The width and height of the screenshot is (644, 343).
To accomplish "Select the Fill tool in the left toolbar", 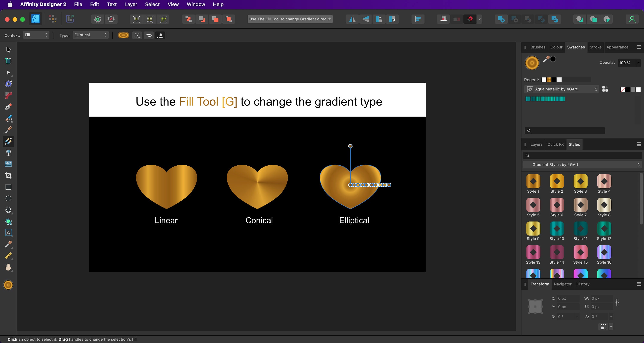I will click(8, 141).
